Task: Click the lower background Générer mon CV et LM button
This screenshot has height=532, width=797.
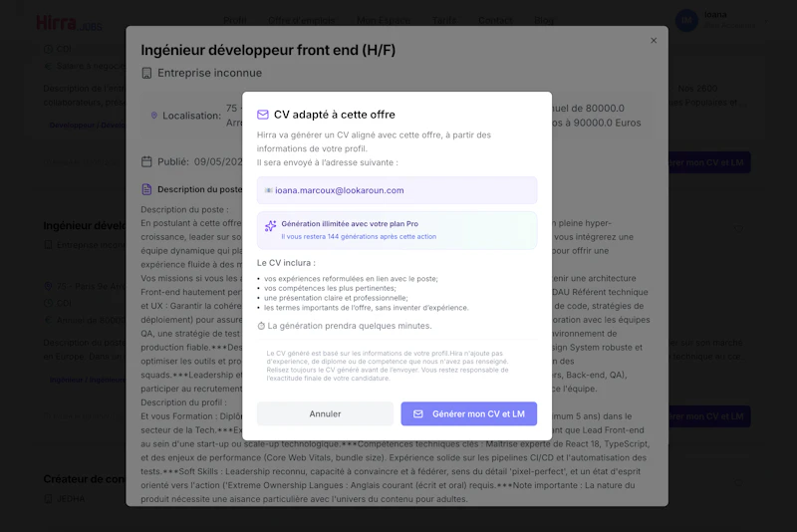Action: (709, 416)
